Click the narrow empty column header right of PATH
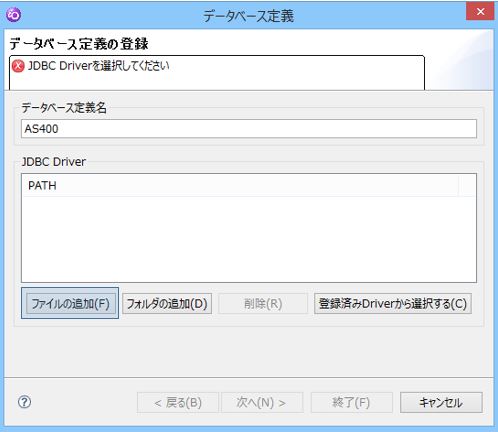This screenshot has width=498, height=432. 467,185
